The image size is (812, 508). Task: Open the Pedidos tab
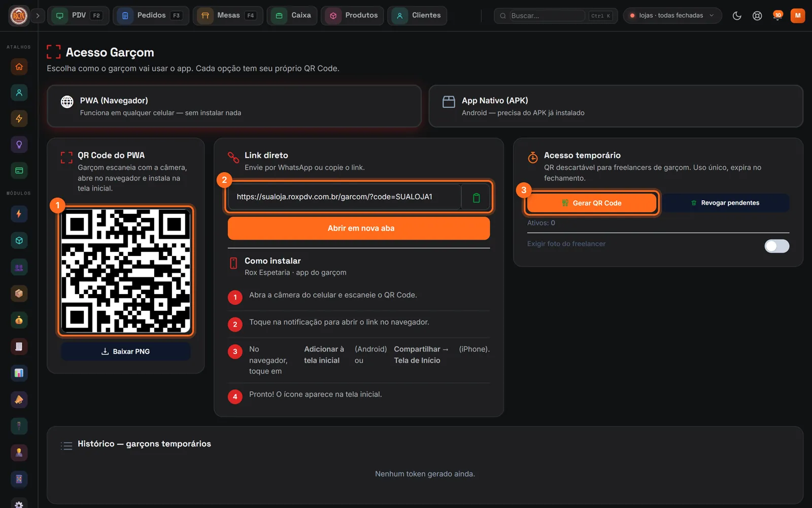click(x=151, y=16)
